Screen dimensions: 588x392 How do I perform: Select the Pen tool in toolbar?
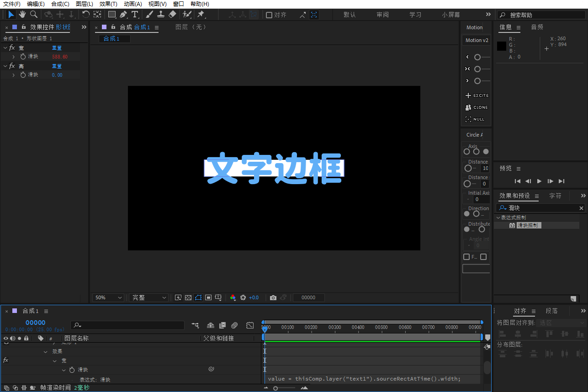123,15
